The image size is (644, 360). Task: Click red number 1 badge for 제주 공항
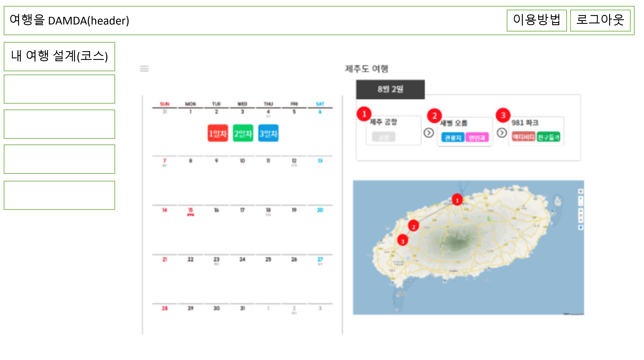tap(364, 114)
